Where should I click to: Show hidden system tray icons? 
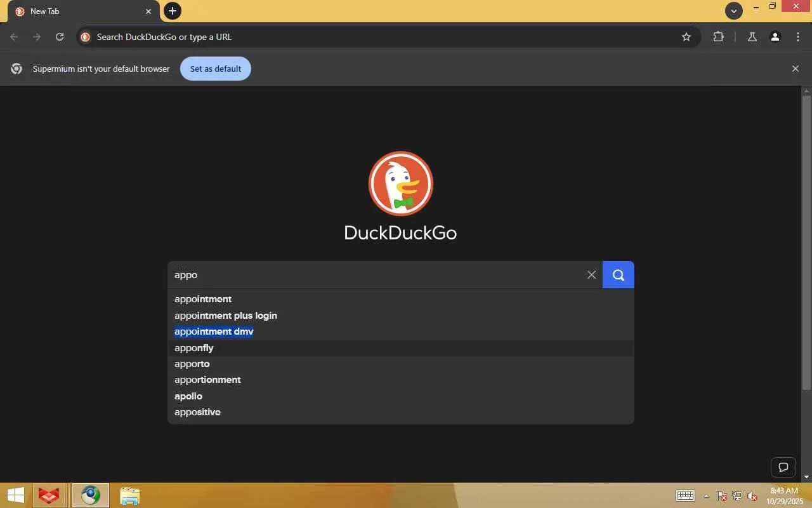coord(707,496)
